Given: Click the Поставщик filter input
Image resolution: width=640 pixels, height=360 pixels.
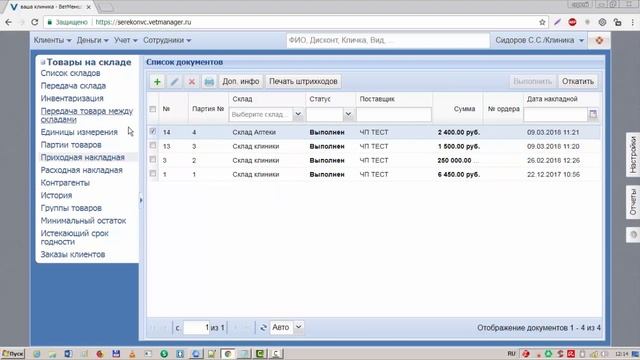Looking at the screenshot, I should pyautogui.click(x=394, y=115).
